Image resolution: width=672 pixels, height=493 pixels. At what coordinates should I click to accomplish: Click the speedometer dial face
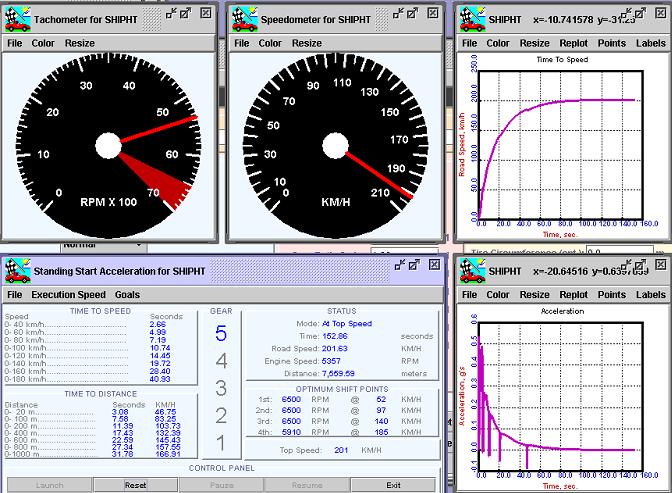point(336,146)
